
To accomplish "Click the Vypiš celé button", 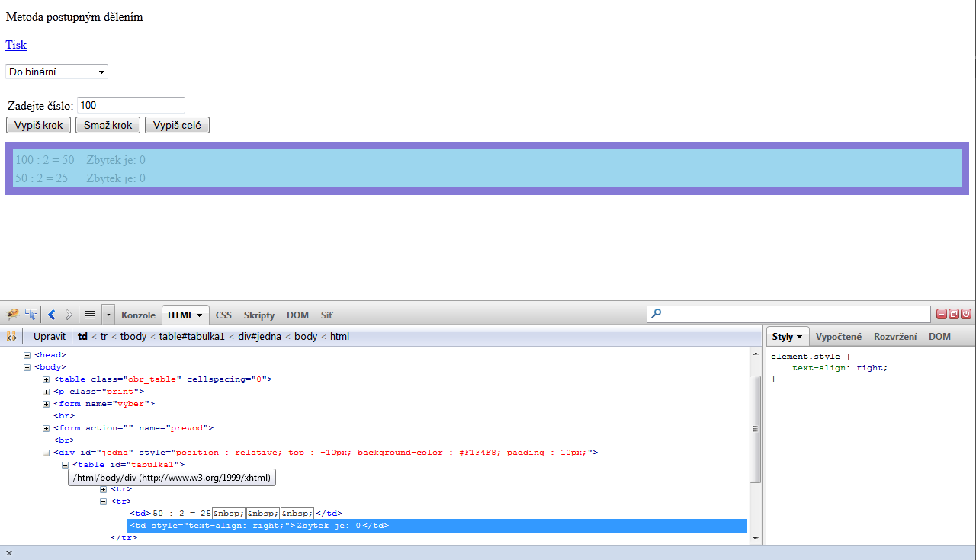I will [x=177, y=125].
